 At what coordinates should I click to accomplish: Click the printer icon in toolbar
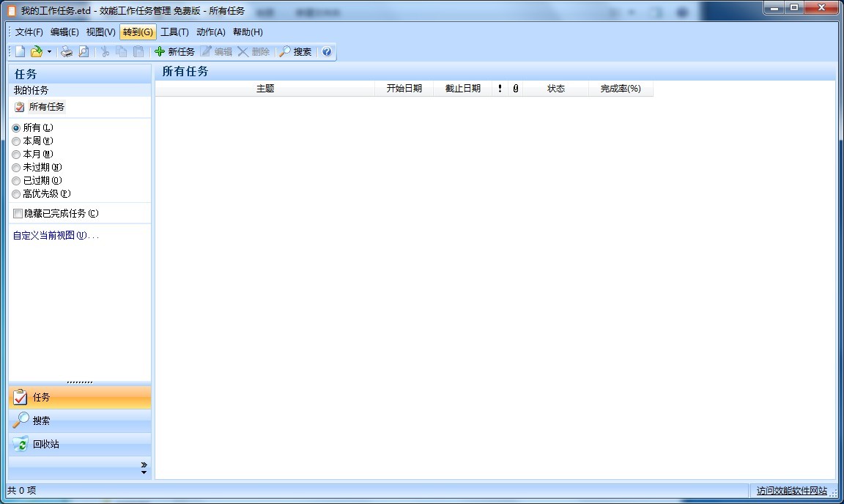67,51
